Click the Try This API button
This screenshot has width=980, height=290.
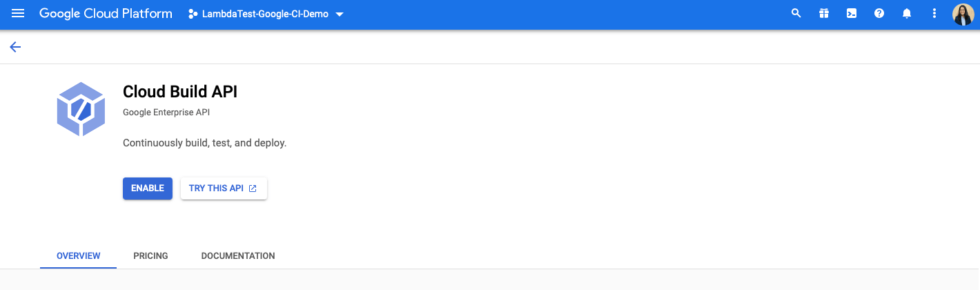pos(216,188)
